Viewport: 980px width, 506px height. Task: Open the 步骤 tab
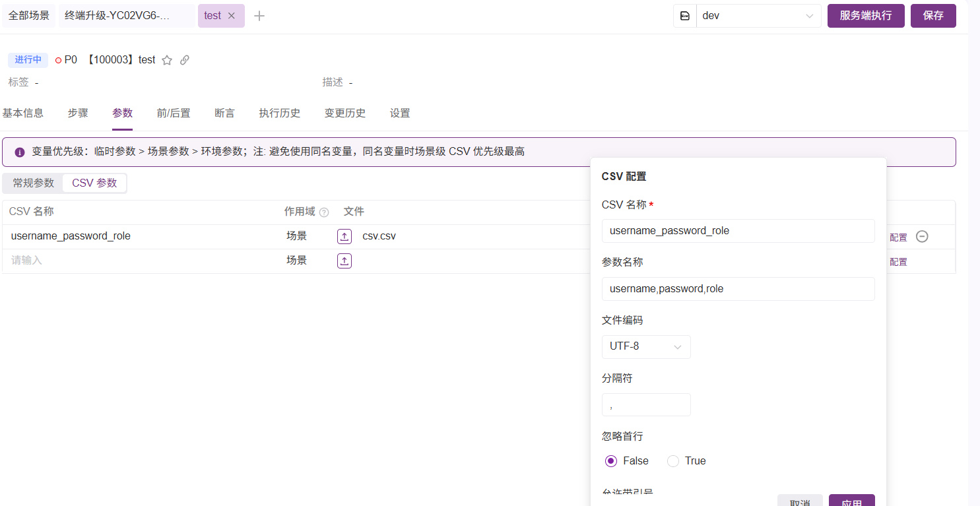[78, 113]
